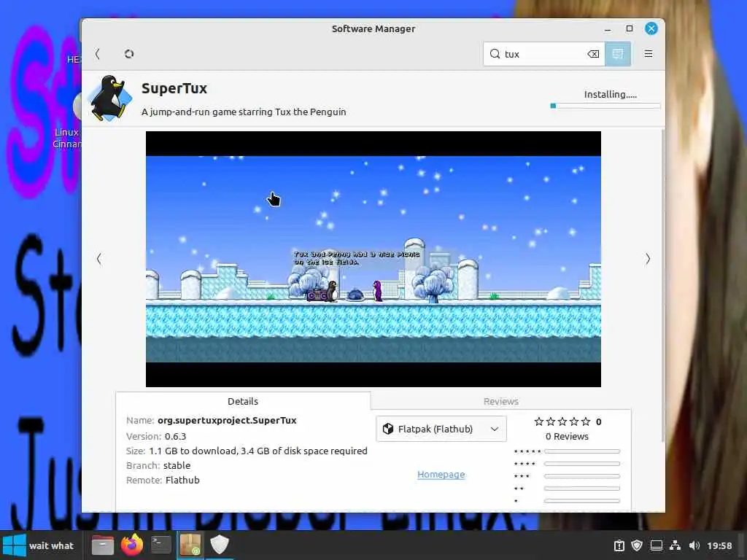747x560 pixels.
Task: Open the shield app in the taskbar
Action: (220, 545)
